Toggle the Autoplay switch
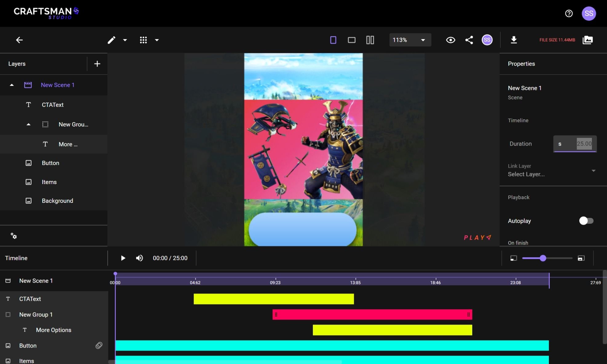 pos(586,221)
